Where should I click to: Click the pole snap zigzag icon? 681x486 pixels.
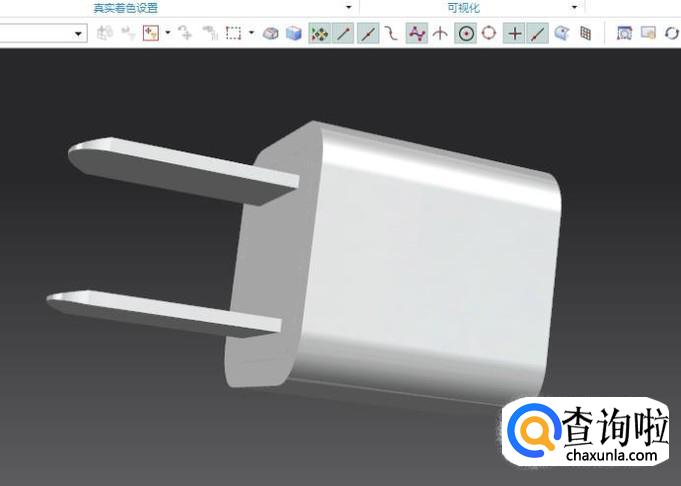417,33
